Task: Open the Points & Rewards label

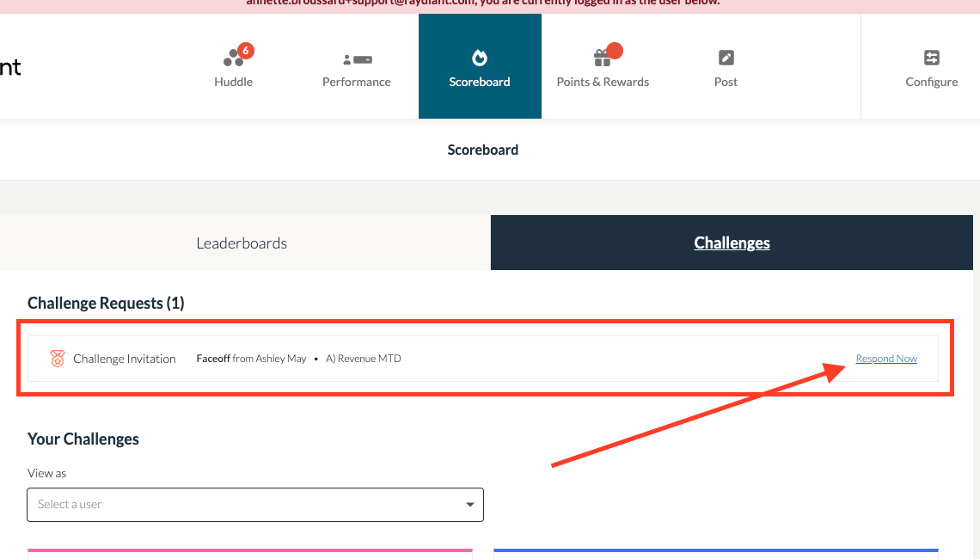Action: [603, 82]
